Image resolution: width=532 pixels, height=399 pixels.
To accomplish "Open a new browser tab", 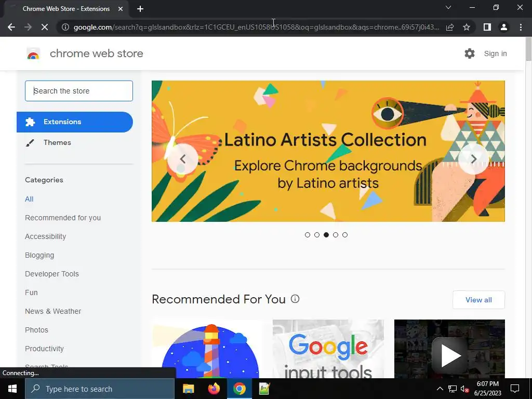I will tap(140, 9).
